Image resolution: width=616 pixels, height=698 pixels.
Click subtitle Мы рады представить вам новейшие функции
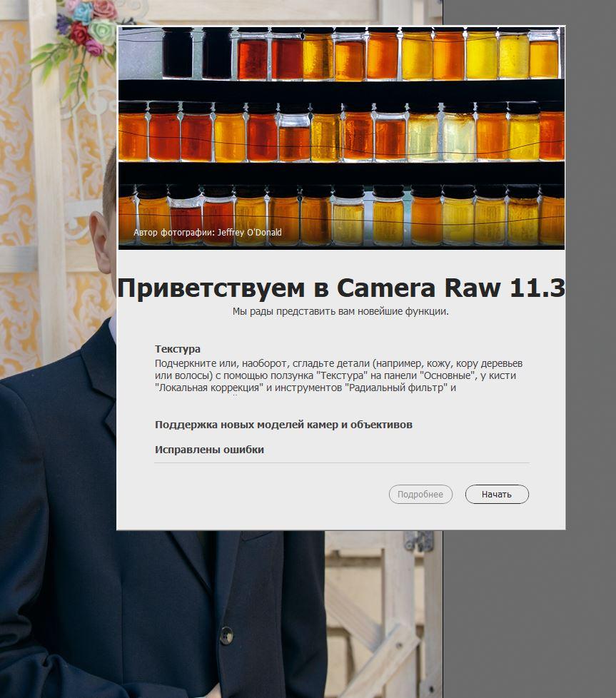point(340,311)
